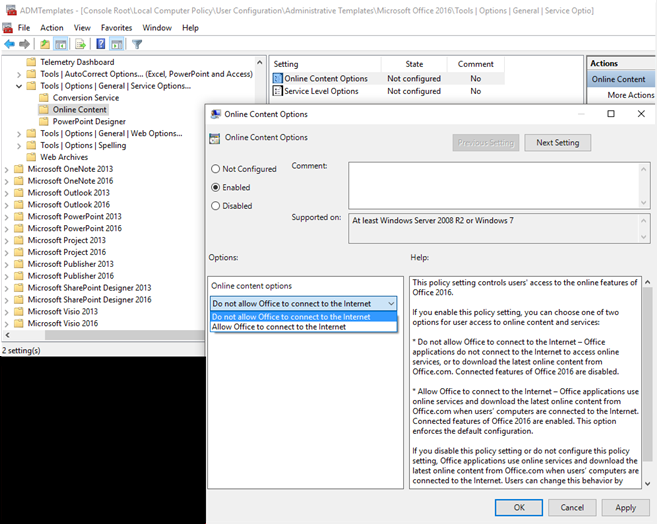The height and width of the screenshot is (524, 657).
Task: Click the Conversion Service folder icon
Action: [x=44, y=98]
